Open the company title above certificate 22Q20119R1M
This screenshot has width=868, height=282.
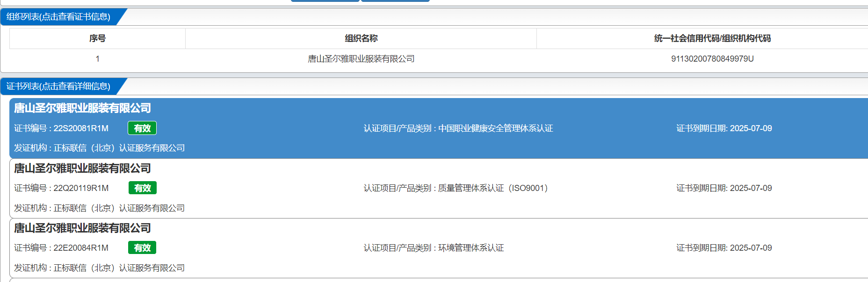pyautogui.click(x=82, y=169)
